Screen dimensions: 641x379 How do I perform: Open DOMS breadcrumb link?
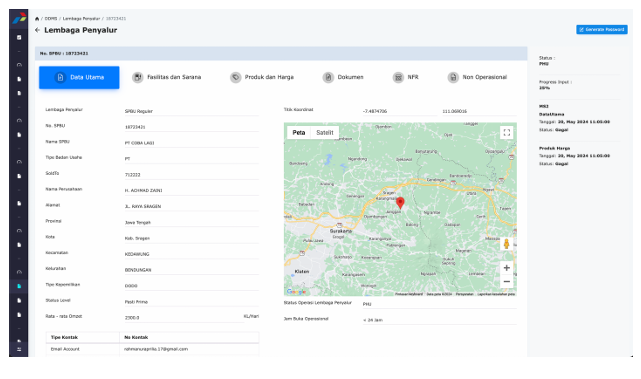click(x=51, y=19)
